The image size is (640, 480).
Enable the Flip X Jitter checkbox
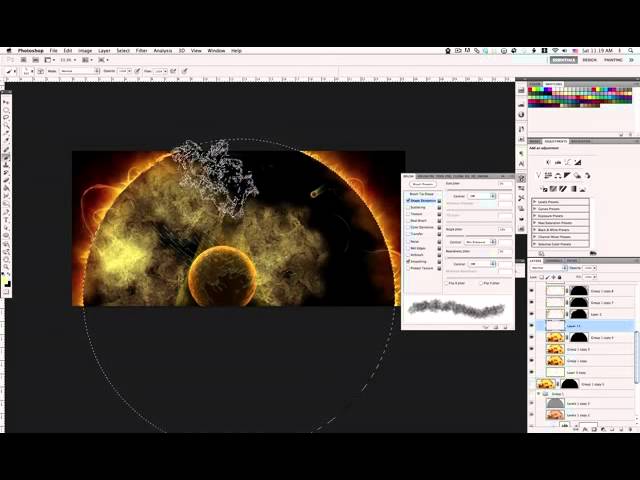(x=447, y=283)
